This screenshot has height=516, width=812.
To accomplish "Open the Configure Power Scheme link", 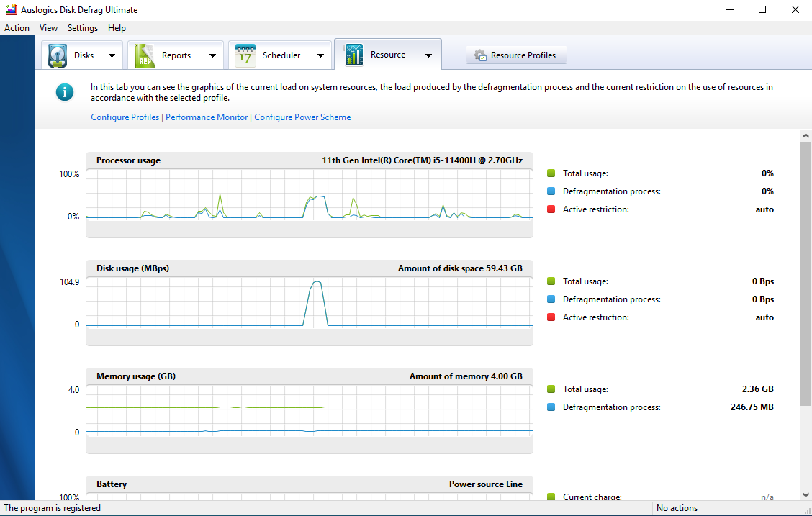I will click(x=302, y=117).
